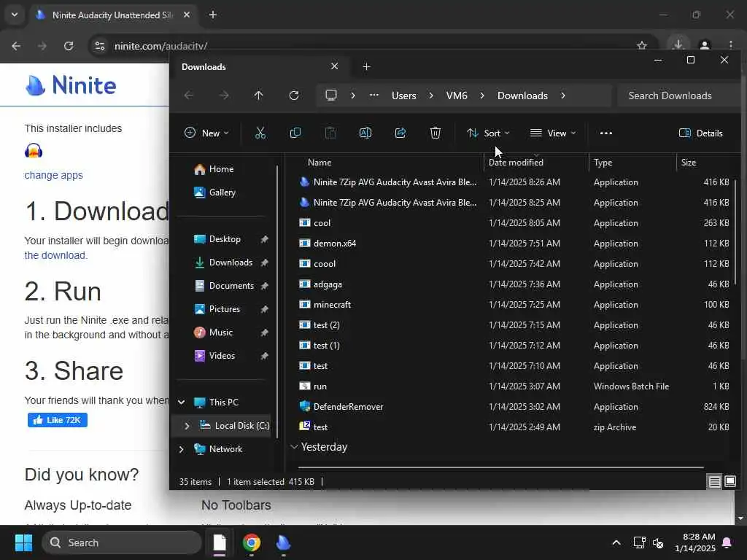Click the Windows Start button

(x=23, y=542)
